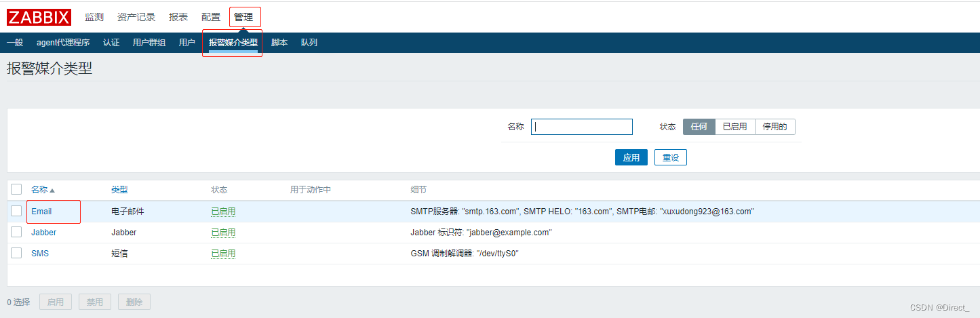Open the 报表 top menu
Screen dimensions: 980x318
(x=178, y=17)
